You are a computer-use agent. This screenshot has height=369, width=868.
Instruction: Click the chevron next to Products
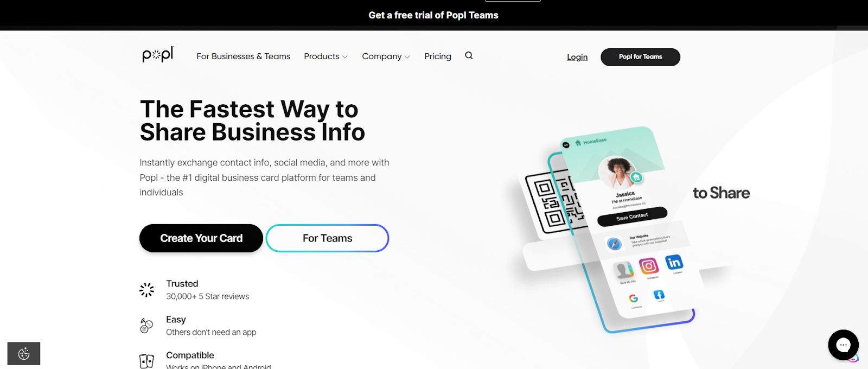tap(345, 57)
